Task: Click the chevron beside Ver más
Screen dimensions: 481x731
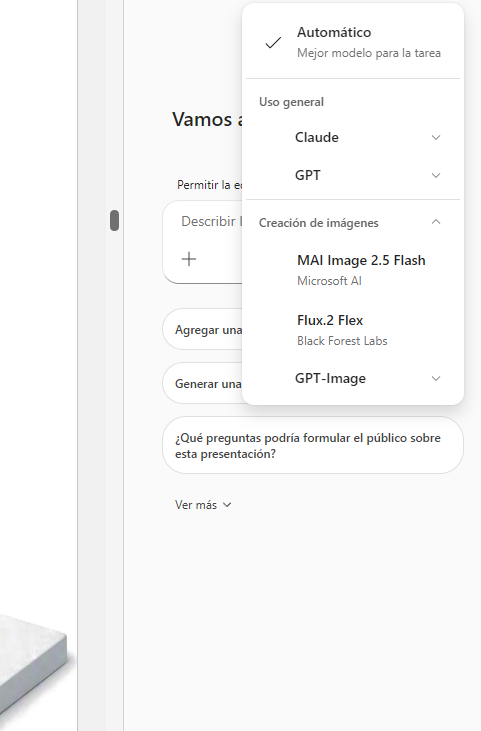Action: pyautogui.click(x=227, y=505)
